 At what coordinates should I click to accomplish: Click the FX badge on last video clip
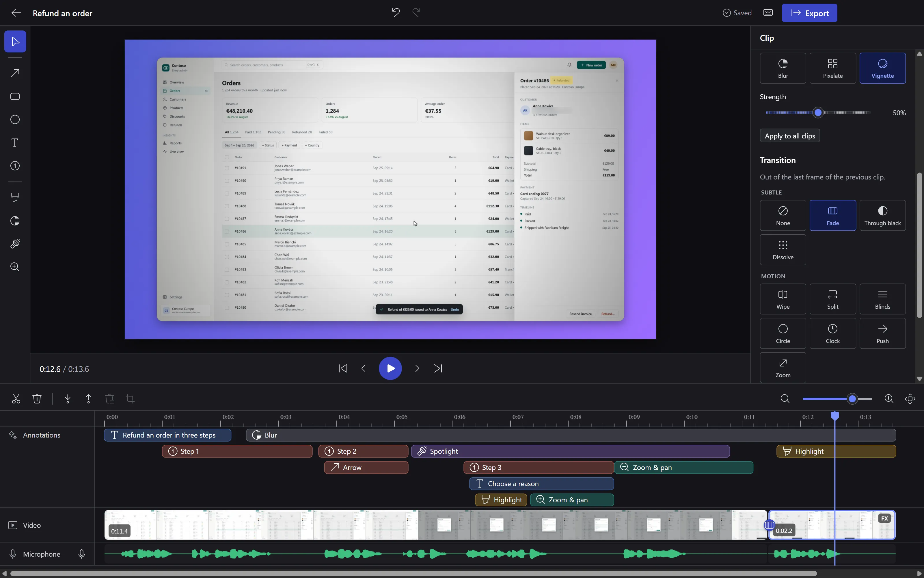coord(884,519)
